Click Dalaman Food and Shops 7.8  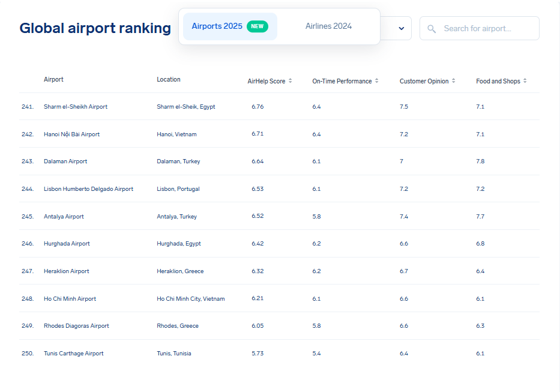click(480, 161)
